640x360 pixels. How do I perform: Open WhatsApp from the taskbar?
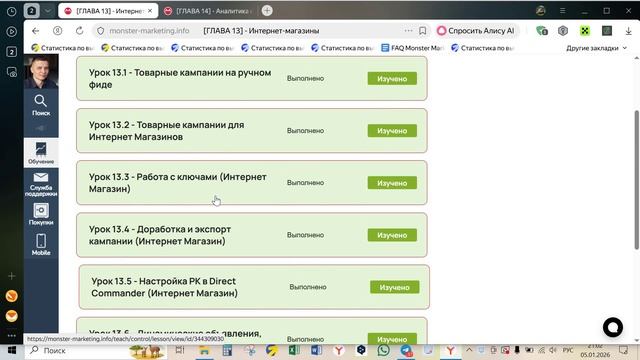click(383, 350)
